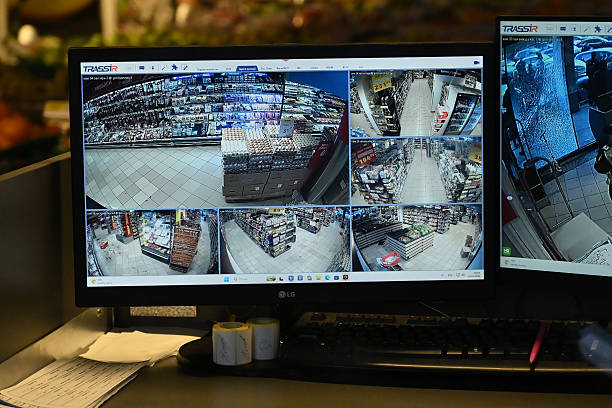Open the Edge browser icon on the taskbar
The image size is (612, 408).
tap(327, 278)
